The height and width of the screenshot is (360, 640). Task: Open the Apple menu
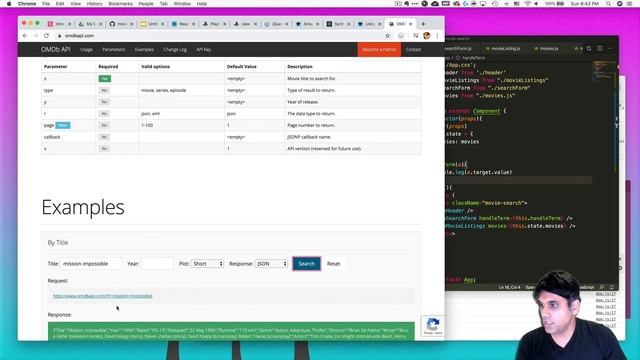9,4
